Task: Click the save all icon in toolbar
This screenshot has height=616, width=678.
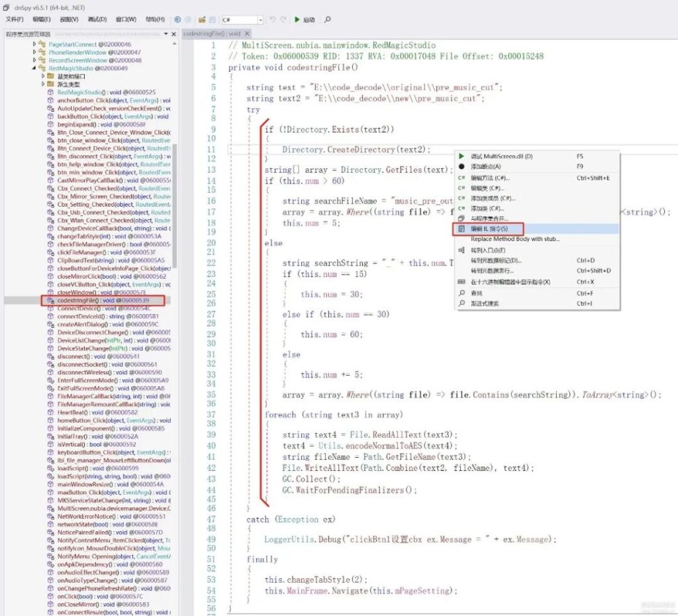Action: click(213, 19)
